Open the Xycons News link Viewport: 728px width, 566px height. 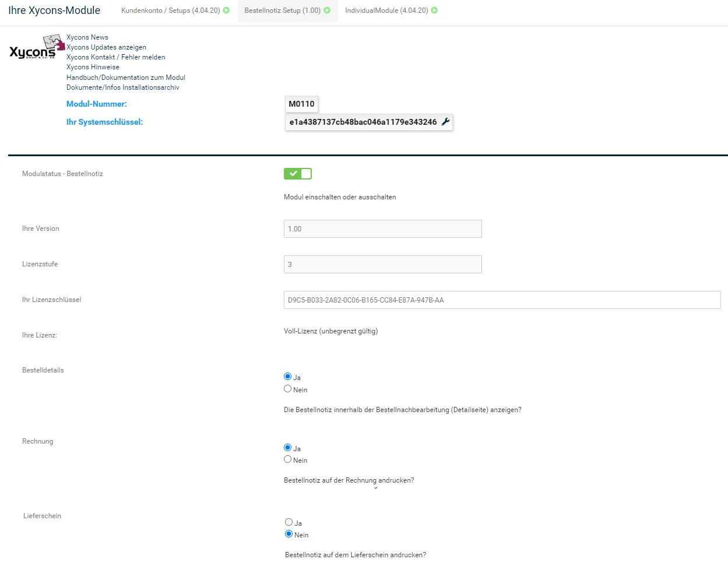coord(87,37)
